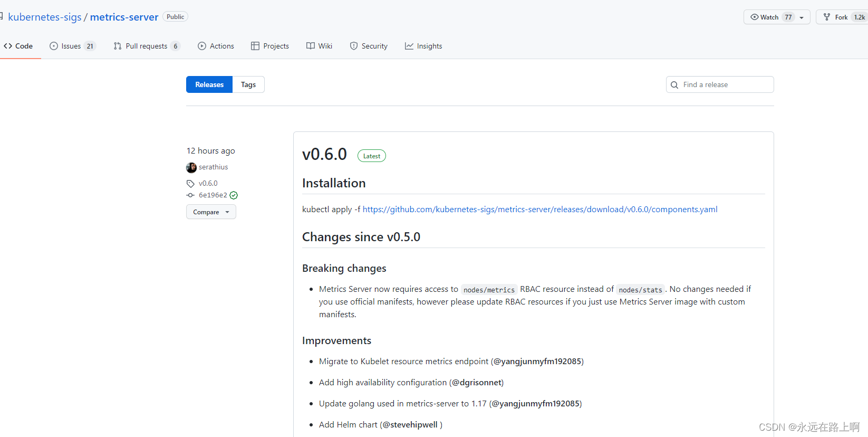The height and width of the screenshot is (437, 868).
Task: Open the Issues tab
Action: pyautogui.click(x=72, y=46)
